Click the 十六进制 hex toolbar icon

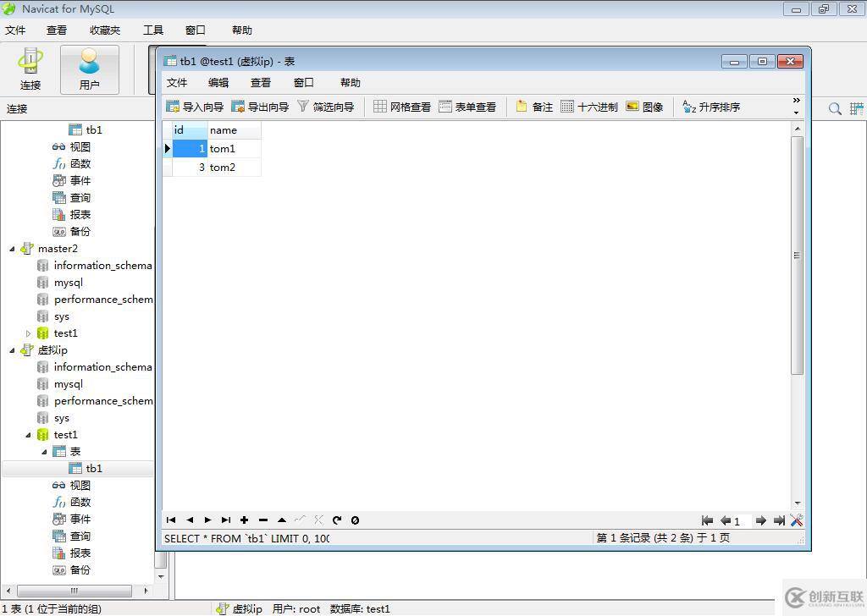click(589, 107)
